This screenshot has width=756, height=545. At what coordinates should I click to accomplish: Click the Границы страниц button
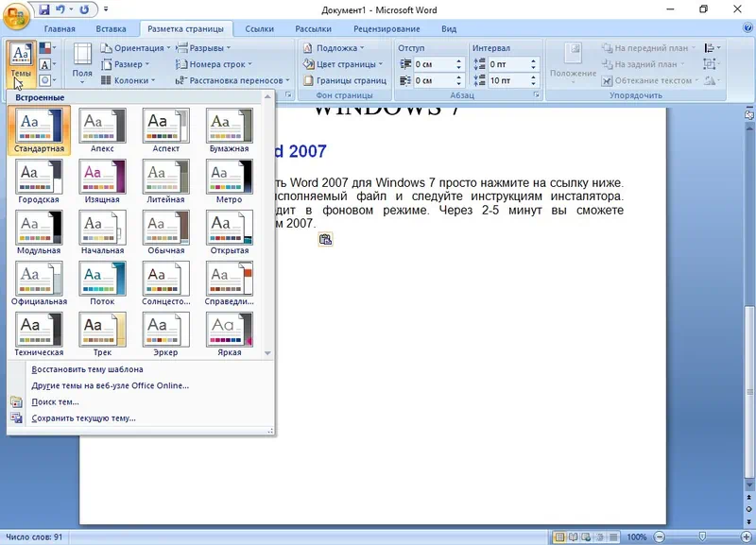coord(345,80)
